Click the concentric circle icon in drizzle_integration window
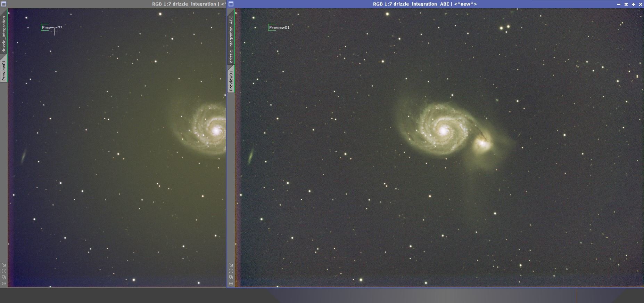The image size is (644, 303). tap(4, 284)
